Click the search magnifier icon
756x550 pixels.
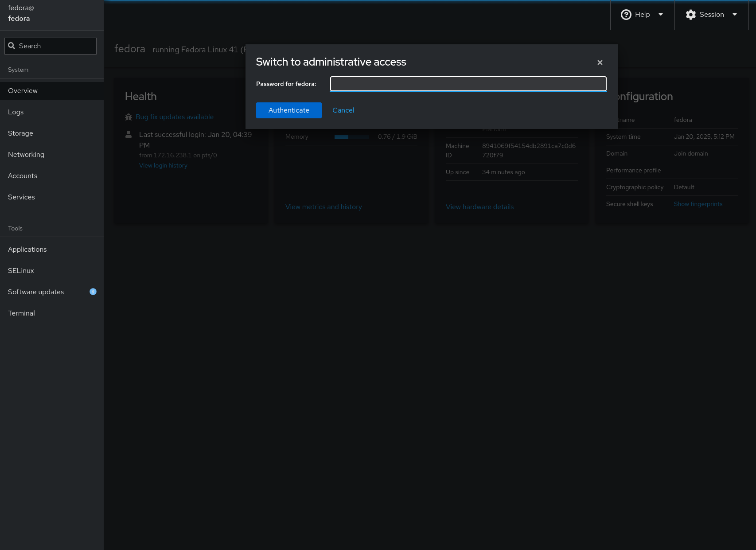click(x=12, y=46)
